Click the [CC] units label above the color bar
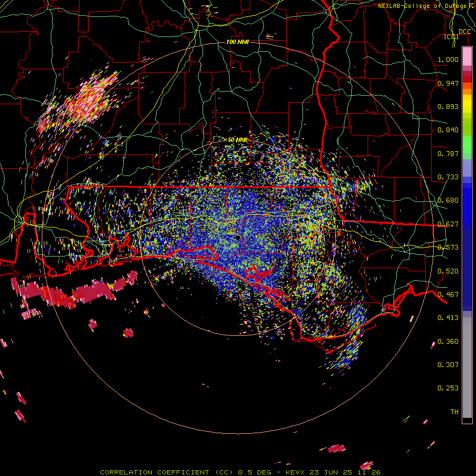Viewport: 476px width, 476px height. pos(452,37)
